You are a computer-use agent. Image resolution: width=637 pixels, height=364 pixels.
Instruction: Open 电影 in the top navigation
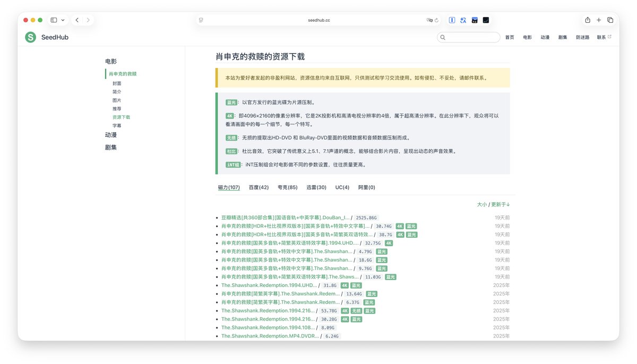527,37
